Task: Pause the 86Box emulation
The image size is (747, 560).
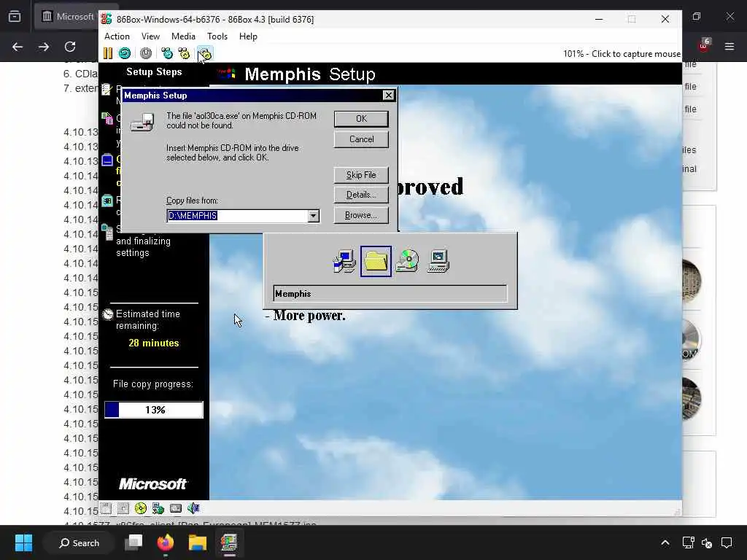Action: point(108,53)
